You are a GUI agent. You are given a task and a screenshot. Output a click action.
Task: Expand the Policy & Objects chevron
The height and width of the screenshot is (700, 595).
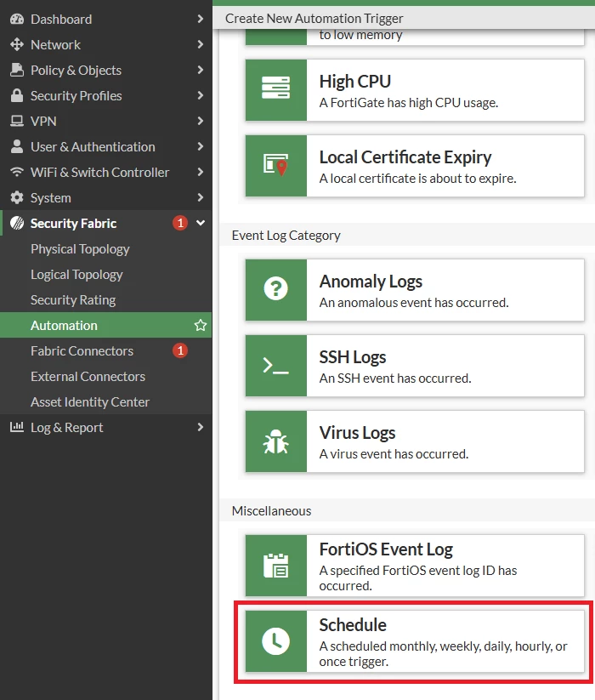(x=201, y=70)
